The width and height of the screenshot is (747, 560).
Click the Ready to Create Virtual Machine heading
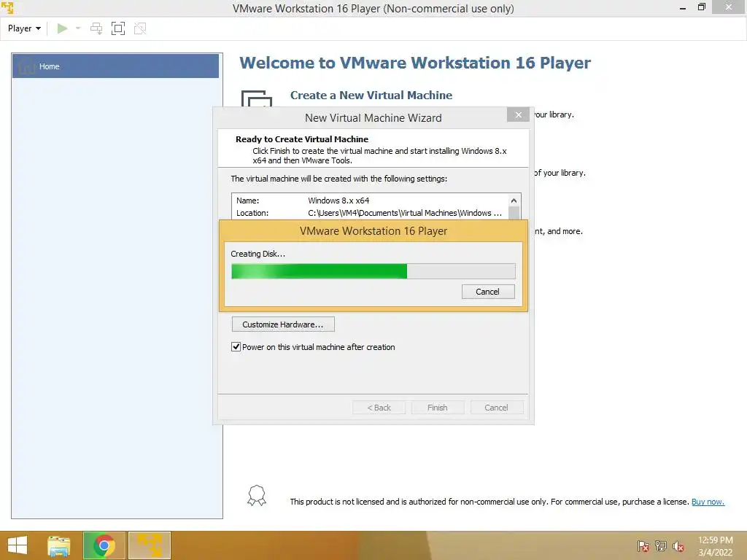tap(301, 139)
